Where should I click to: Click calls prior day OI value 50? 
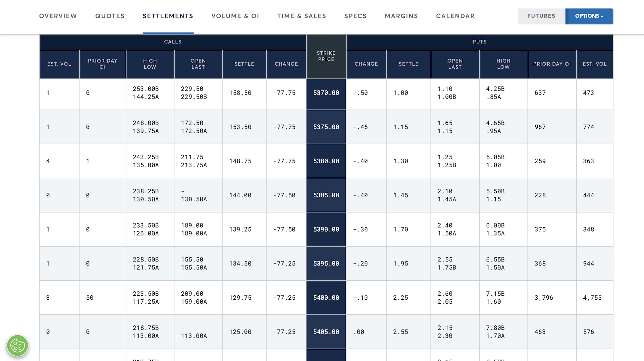point(90,298)
